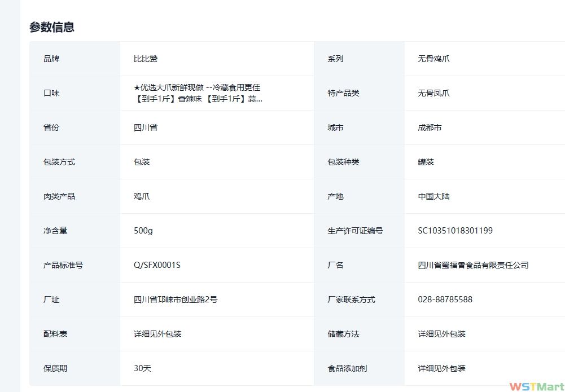Click the 无骨鸡爪 series value
565x392 pixels.
coord(433,59)
